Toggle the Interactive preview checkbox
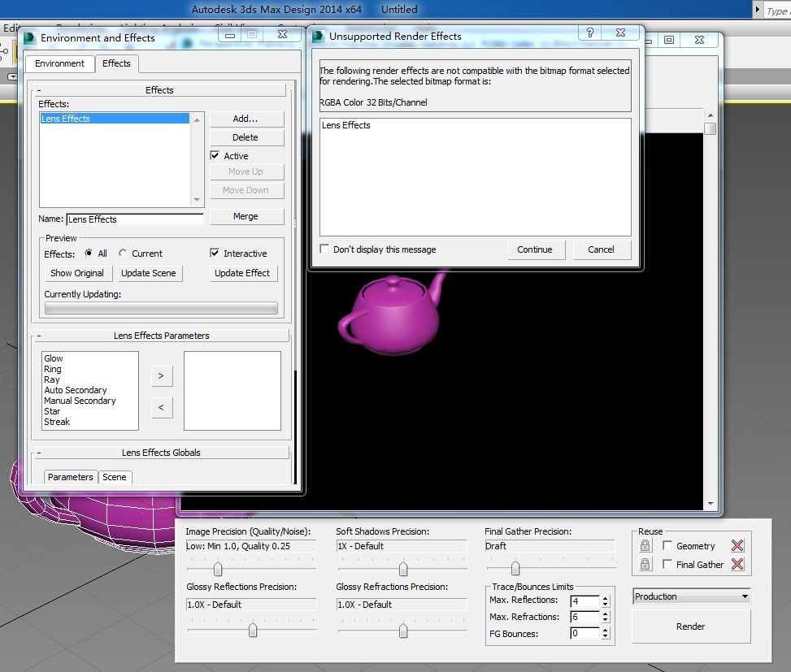The image size is (791, 672). [215, 253]
